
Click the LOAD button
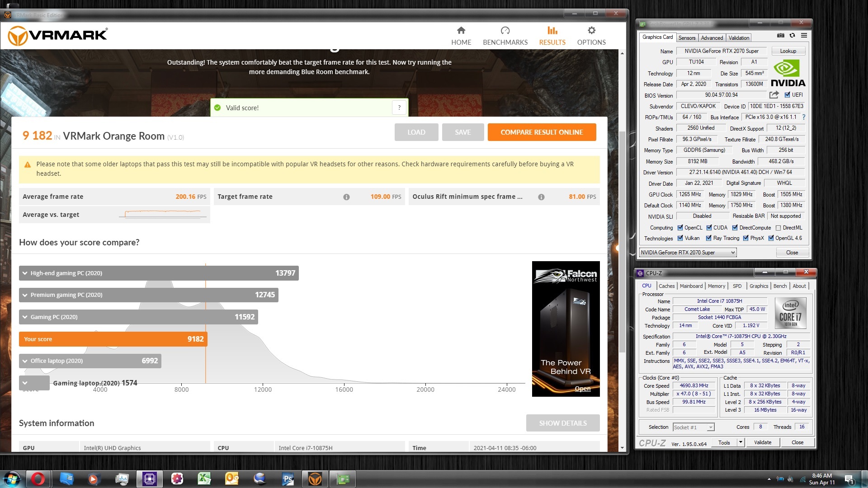click(416, 132)
